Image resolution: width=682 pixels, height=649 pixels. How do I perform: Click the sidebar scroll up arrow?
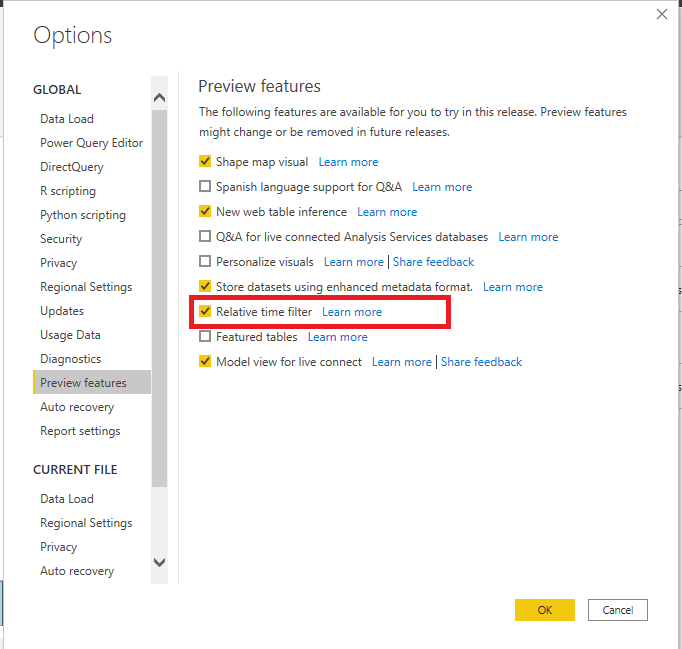pos(160,97)
